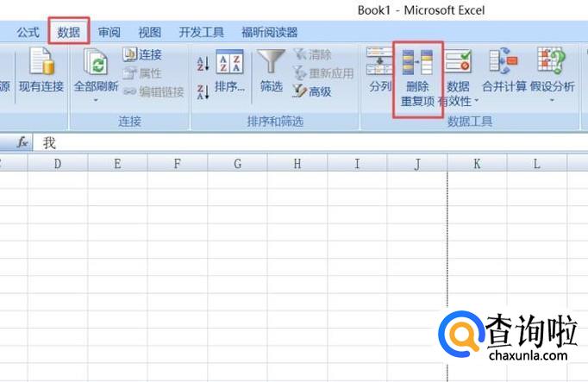
Task: Open the 高级 filter option
Action: (312, 91)
